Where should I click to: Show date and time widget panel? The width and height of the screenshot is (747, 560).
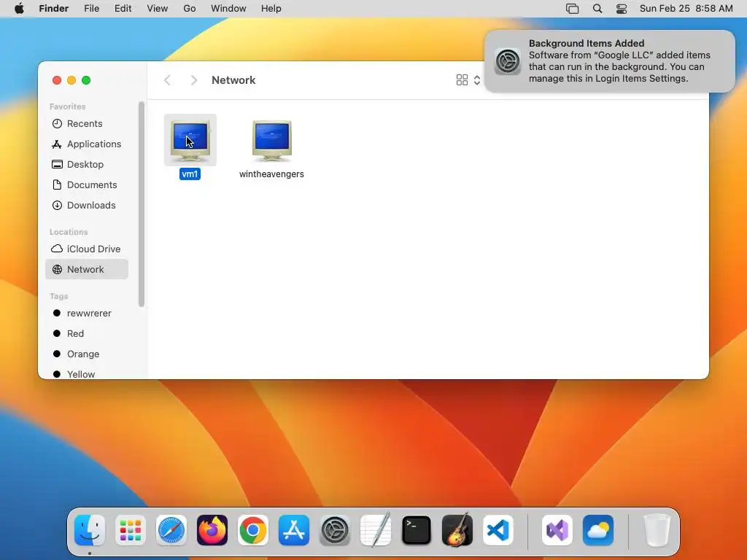point(686,9)
